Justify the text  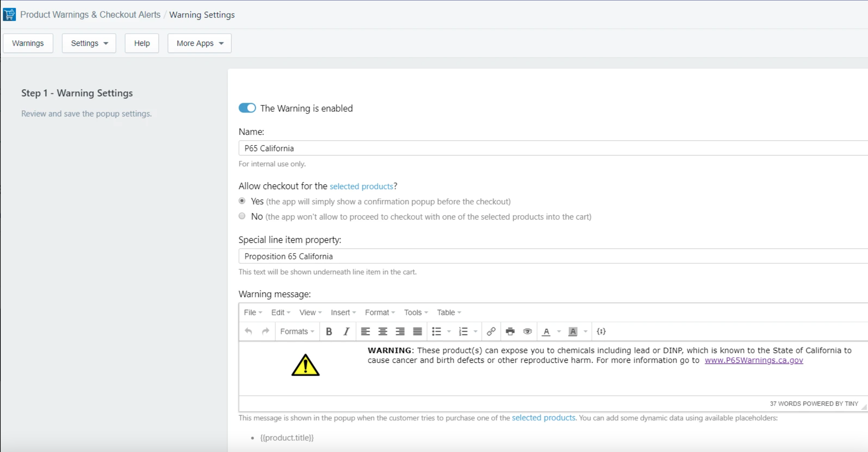(418, 331)
